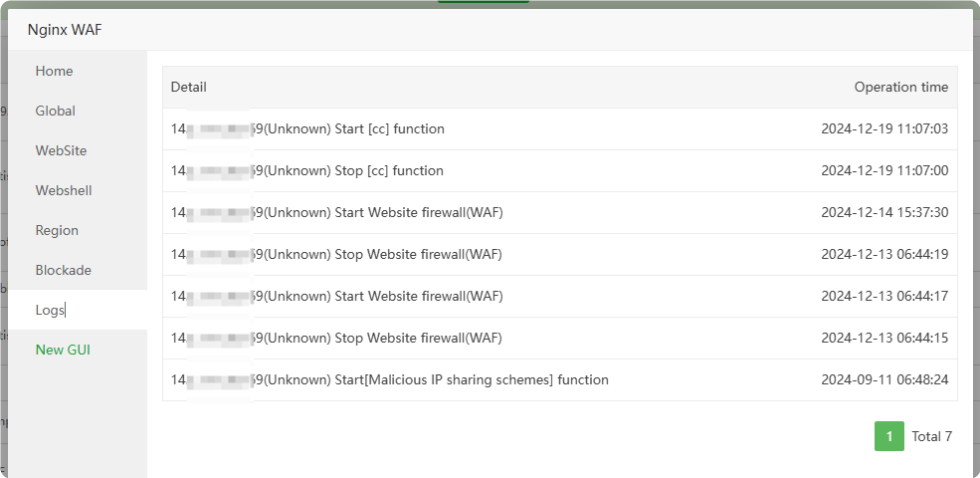Click the Detail column header
This screenshot has height=478, width=980.
tap(189, 88)
